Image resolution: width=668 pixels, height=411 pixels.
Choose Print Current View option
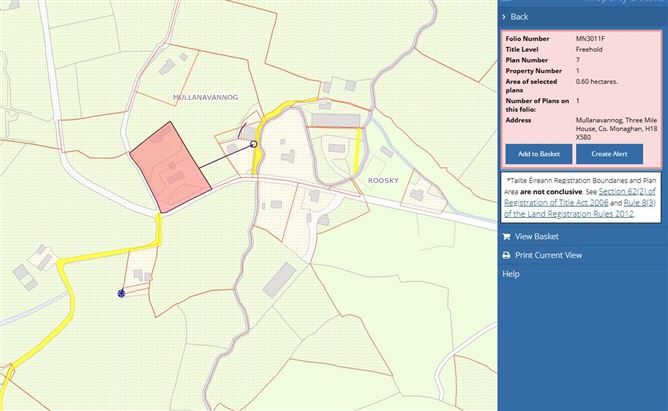pyautogui.click(x=548, y=256)
